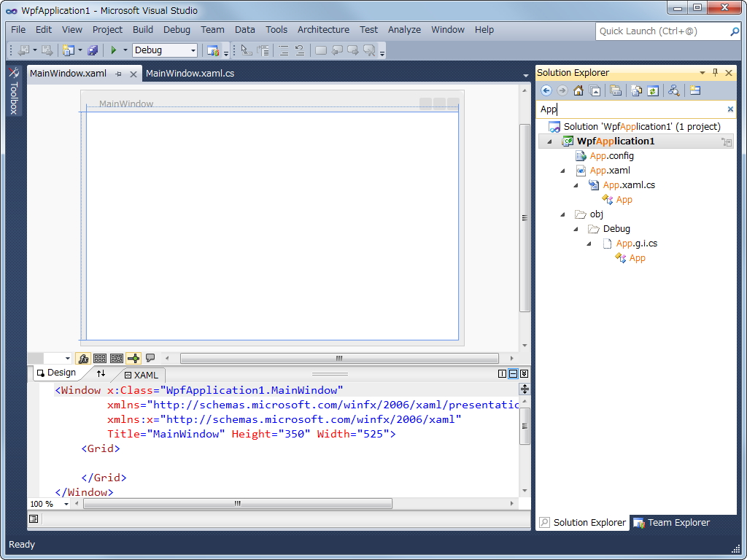This screenshot has width=747, height=560.
Task: Toggle the designer effects fx button
Action: [83, 358]
